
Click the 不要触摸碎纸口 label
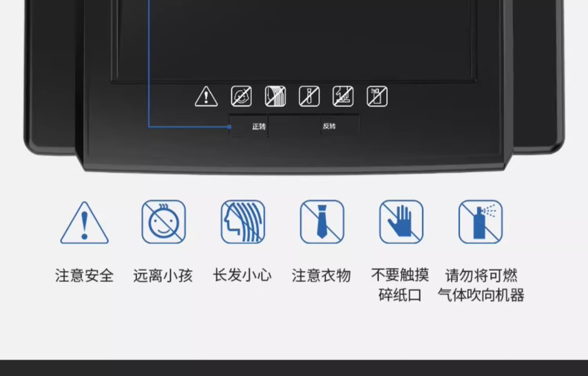click(400, 285)
